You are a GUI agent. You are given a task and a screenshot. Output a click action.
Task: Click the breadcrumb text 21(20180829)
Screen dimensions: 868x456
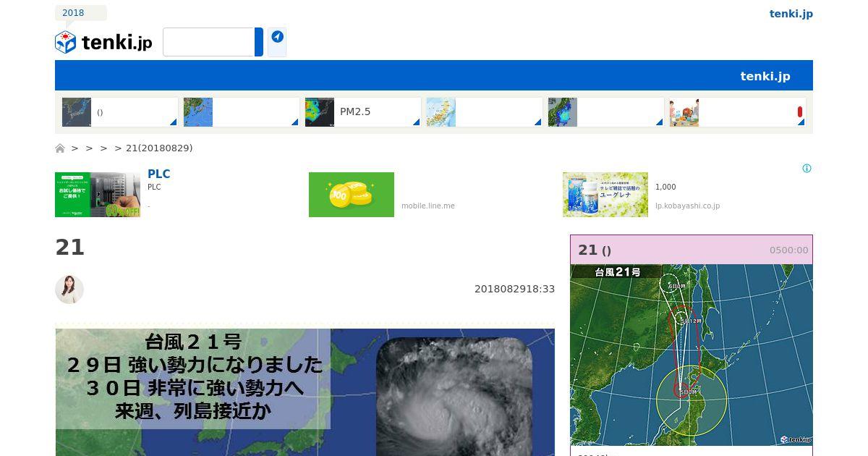point(159,148)
